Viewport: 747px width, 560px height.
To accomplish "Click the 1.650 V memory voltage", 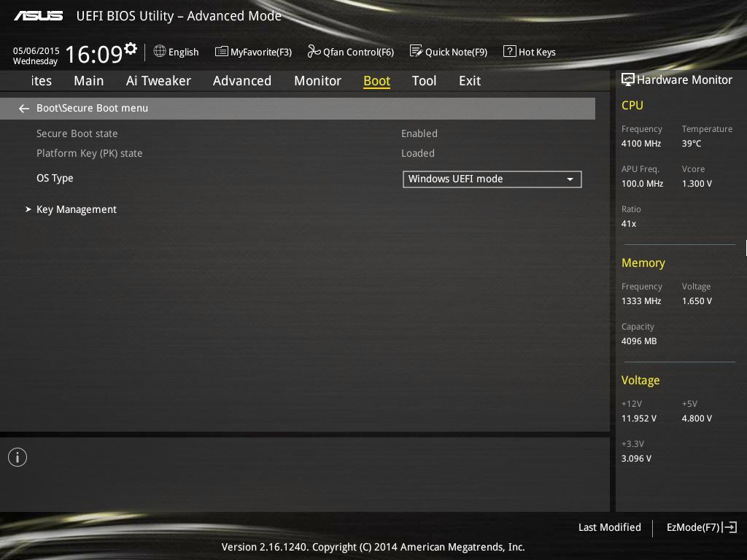I will click(697, 301).
